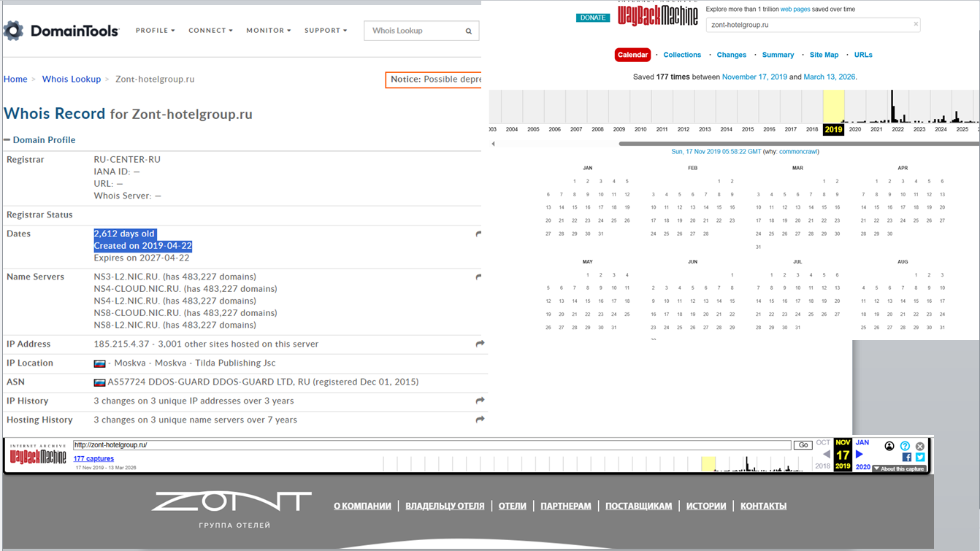The height and width of the screenshot is (551, 980).
Task: Open the ПАРТНЕРАМ menu item
Action: (566, 506)
